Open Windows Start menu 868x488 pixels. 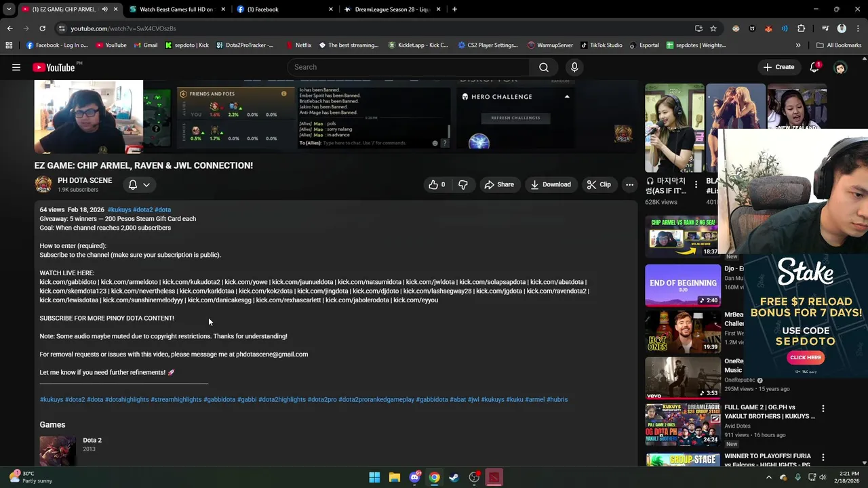point(374,477)
